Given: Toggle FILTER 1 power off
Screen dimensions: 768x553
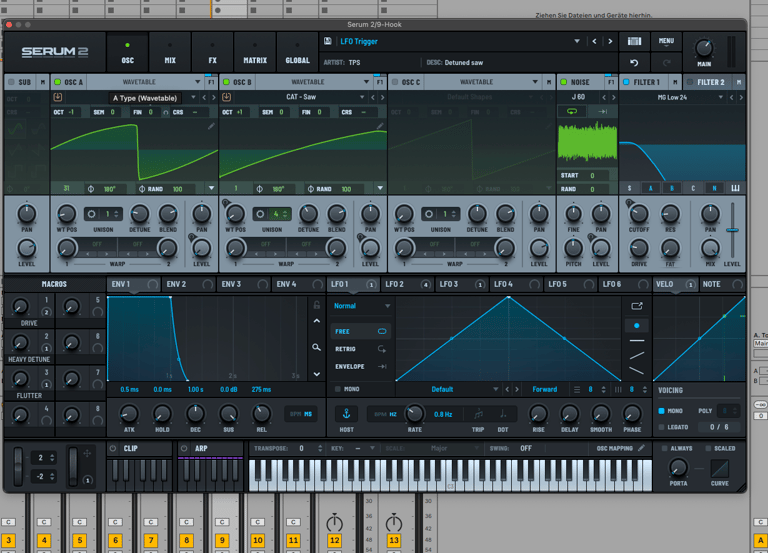Looking at the screenshot, I should coord(626,82).
